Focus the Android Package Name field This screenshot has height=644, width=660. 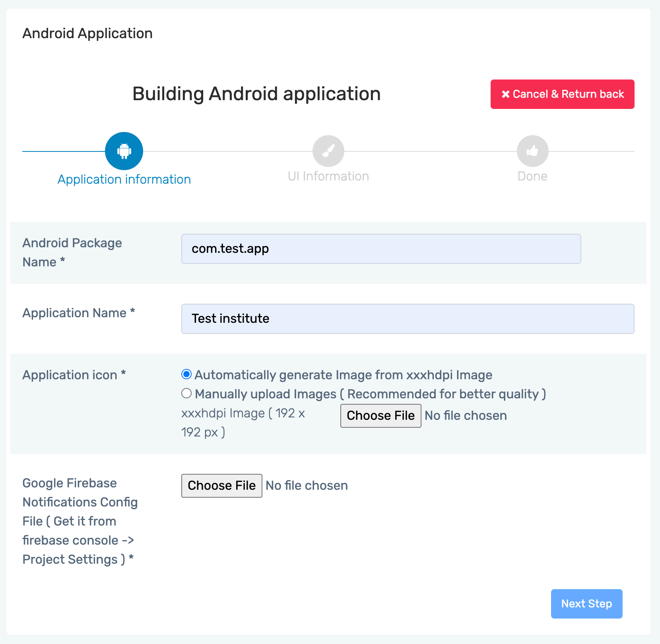tap(381, 249)
